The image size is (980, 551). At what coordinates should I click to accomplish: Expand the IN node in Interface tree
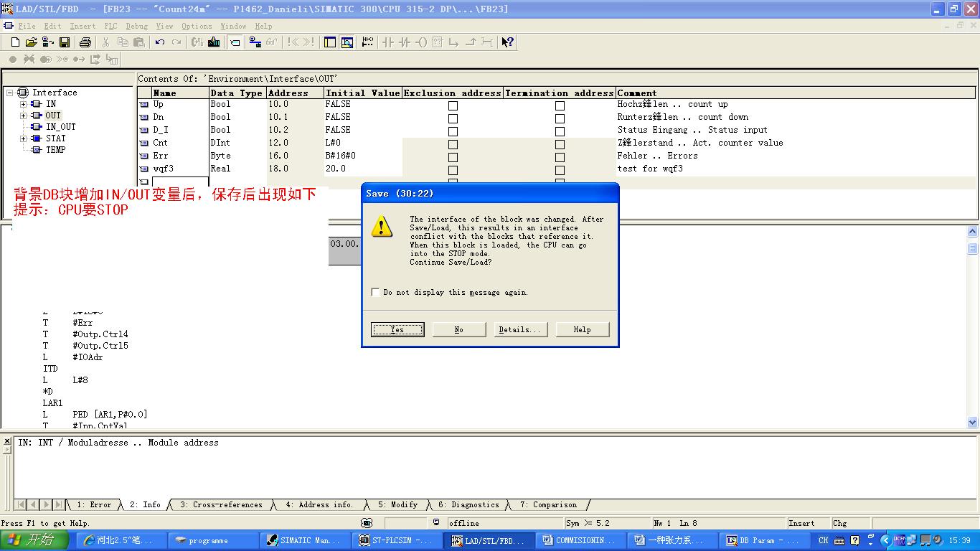coord(23,104)
